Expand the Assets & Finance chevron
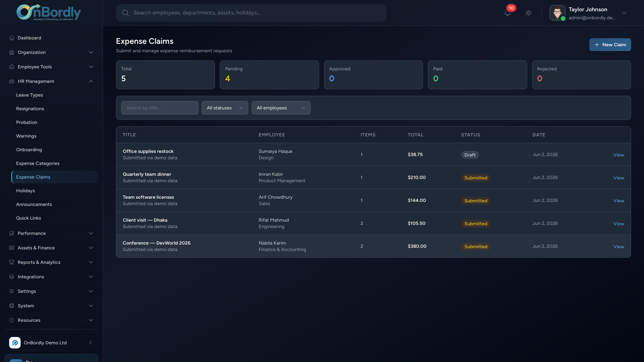Image resolution: width=644 pixels, height=362 pixels. pos(91,248)
